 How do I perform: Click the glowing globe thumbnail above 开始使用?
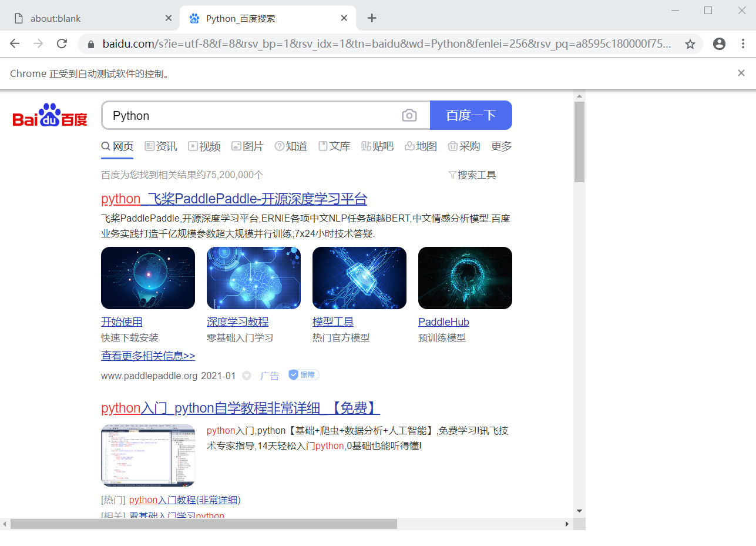pyautogui.click(x=148, y=278)
